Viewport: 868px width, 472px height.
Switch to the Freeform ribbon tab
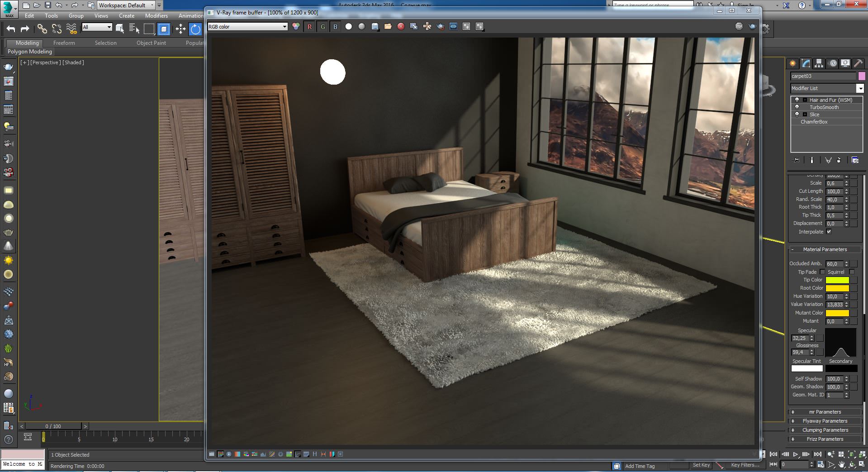(64, 43)
